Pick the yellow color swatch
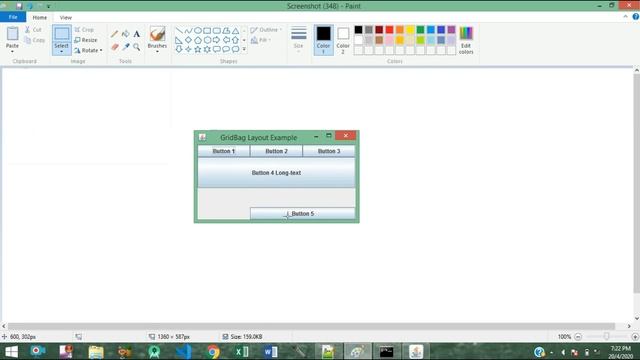The height and width of the screenshot is (360, 640). tap(410, 29)
